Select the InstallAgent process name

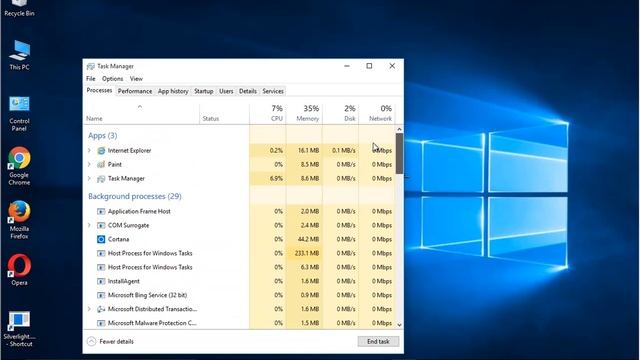pyautogui.click(x=124, y=281)
